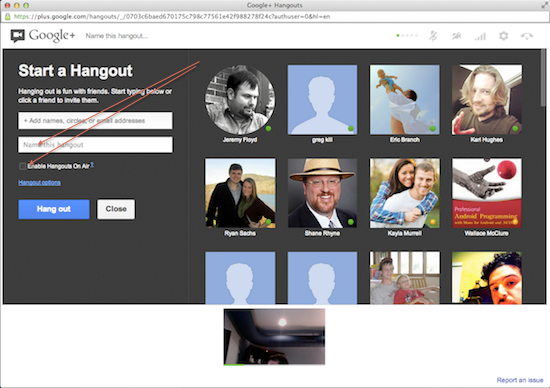Click the Hang out button
The image size is (550, 388).
(x=54, y=209)
